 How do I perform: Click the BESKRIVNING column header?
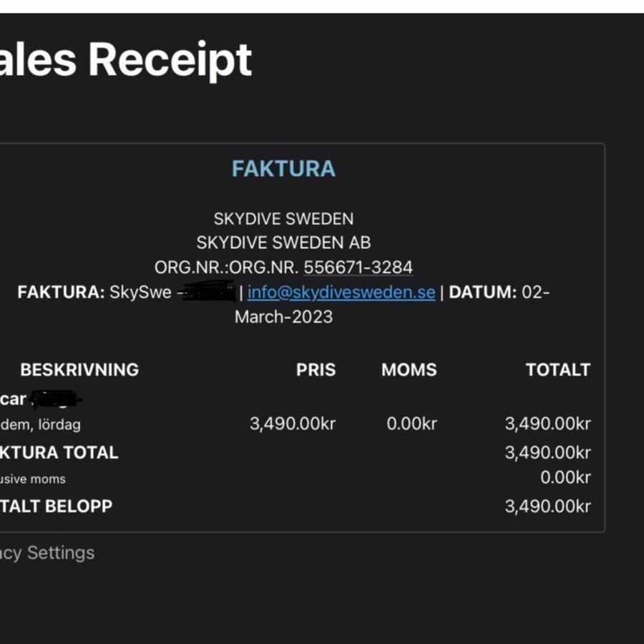(x=79, y=370)
